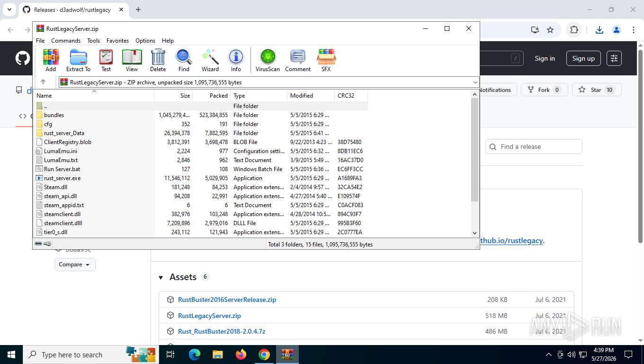Download the RustLegacyServer.zip asset link
Image resolution: width=644 pixels, height=364 pixels.
click(209, 316)
